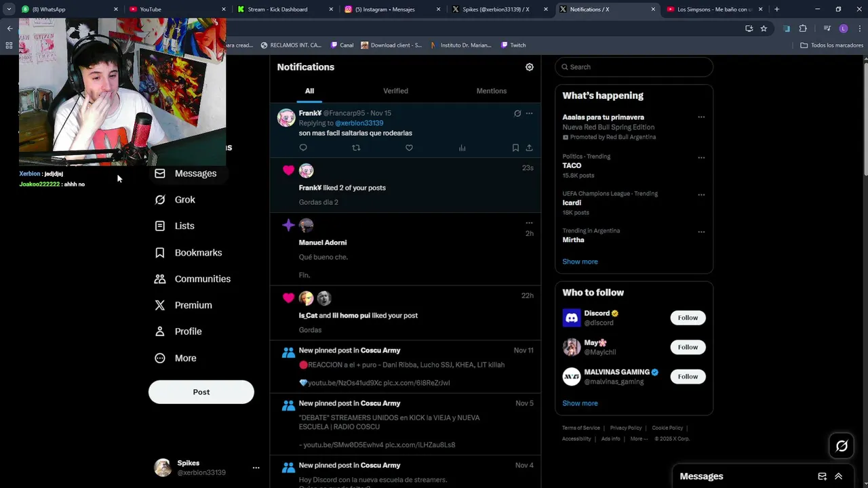Switch to Instagram Mensajes tab
The width and height of the screenshot is (868, 488).
(392, 9)
